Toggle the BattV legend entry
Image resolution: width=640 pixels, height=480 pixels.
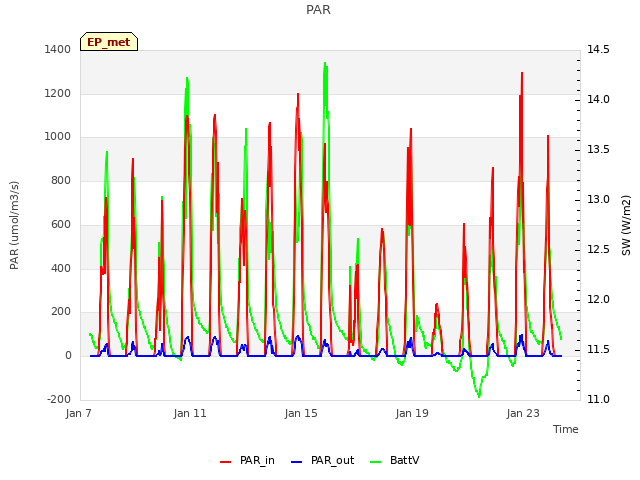(394, 461)
